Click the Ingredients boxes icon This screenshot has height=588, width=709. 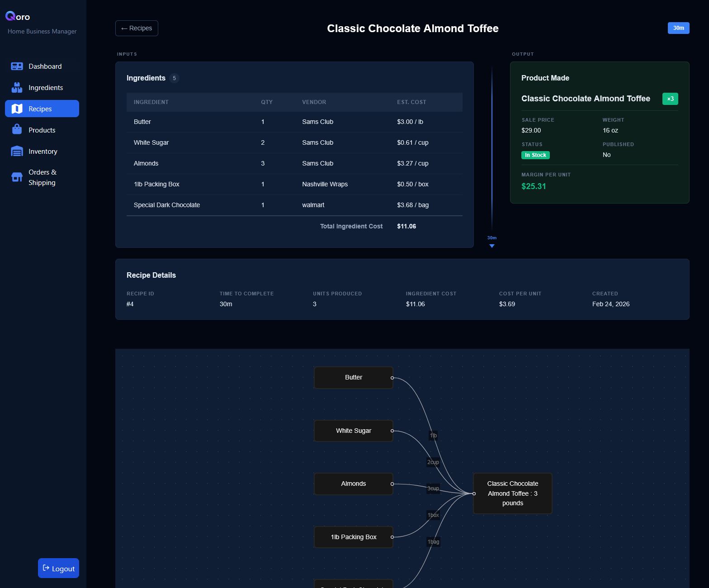(x=17, y=88)
